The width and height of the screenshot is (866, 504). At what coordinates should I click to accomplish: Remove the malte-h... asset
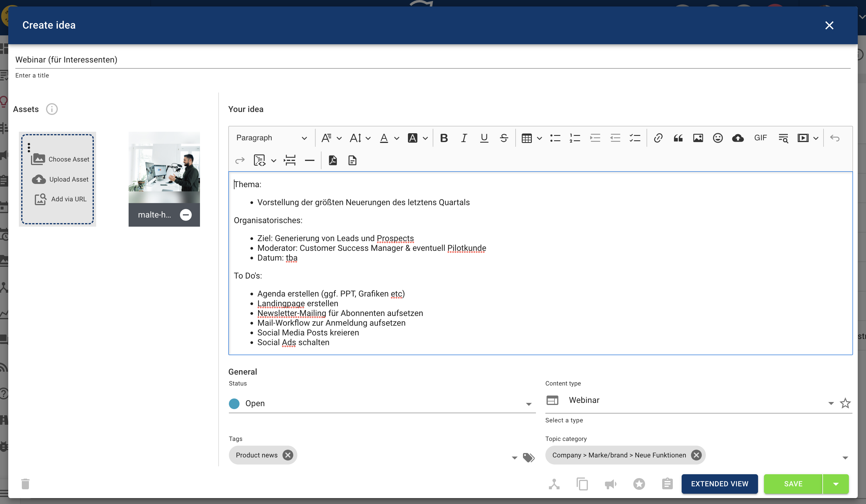(x=186, y=215)
